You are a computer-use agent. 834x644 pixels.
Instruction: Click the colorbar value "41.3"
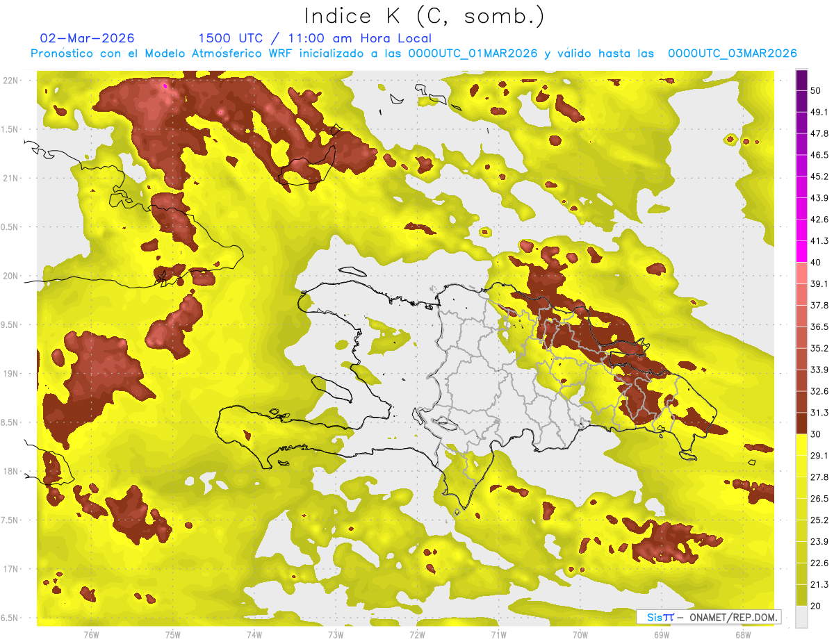(819, 241)
